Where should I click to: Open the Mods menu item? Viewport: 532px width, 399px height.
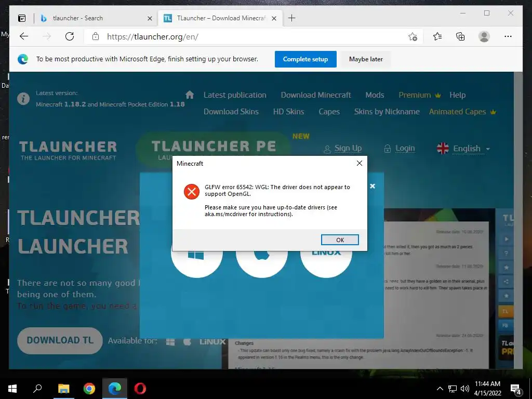point(375,95)
